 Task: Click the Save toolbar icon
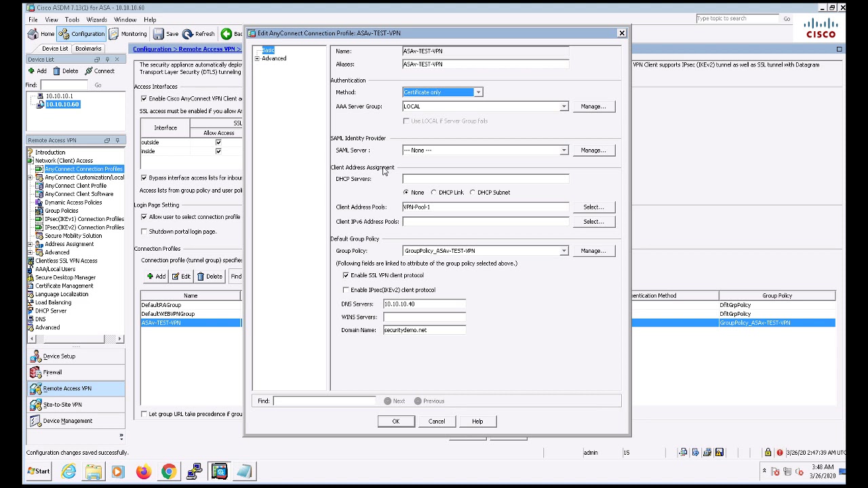(x=159, y=34)
